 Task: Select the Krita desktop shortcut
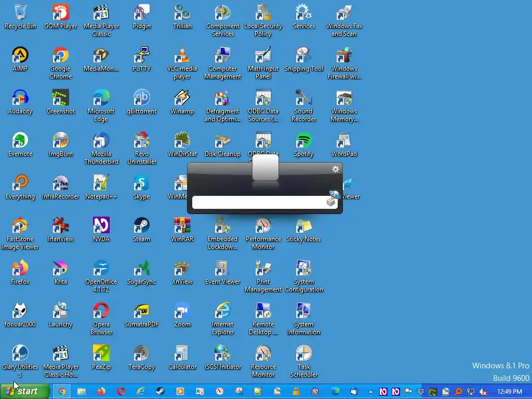tap(60, 272)
